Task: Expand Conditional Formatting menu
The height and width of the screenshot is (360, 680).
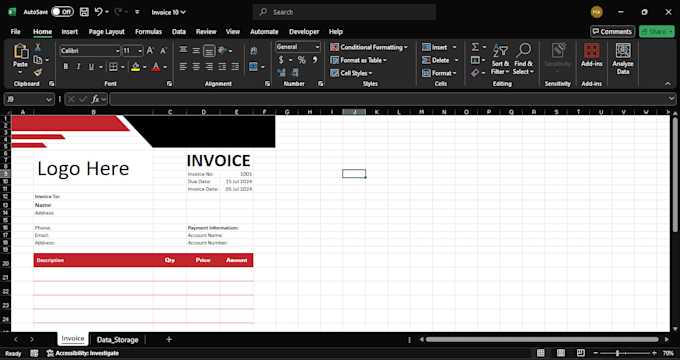Action: click(369, 47)
